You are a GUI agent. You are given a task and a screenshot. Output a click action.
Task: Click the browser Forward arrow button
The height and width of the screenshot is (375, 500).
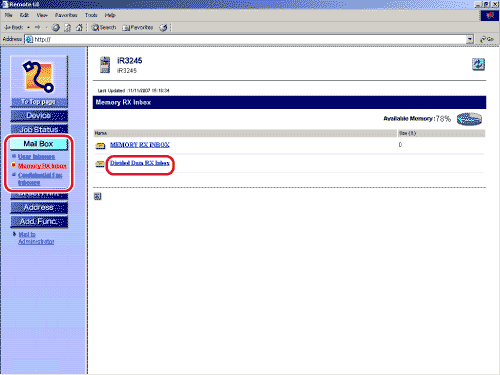37,27
